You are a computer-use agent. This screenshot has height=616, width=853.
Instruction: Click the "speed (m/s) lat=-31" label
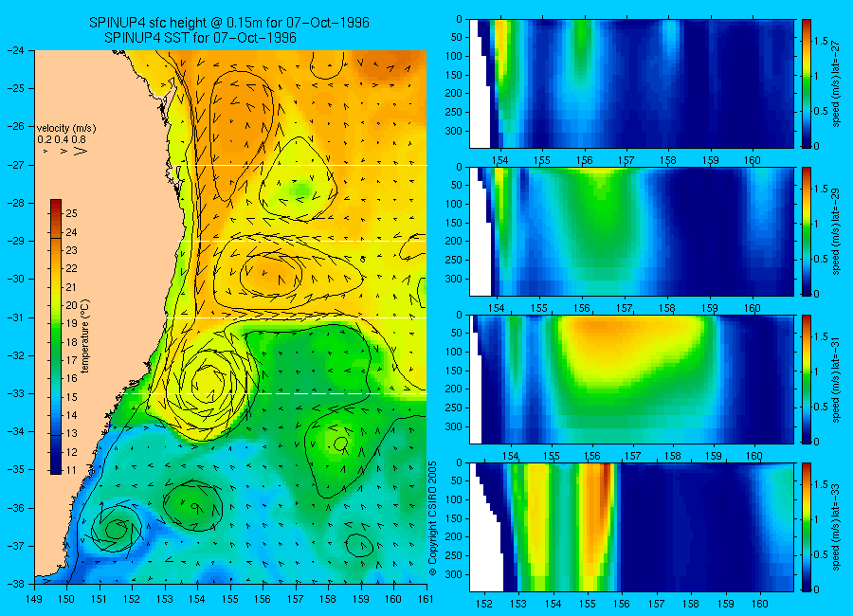click(837, 379)
